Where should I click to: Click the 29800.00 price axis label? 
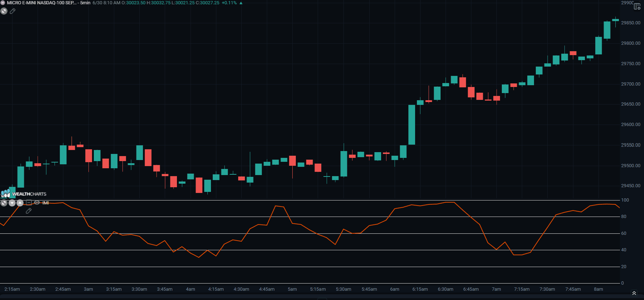pos(630,43)
